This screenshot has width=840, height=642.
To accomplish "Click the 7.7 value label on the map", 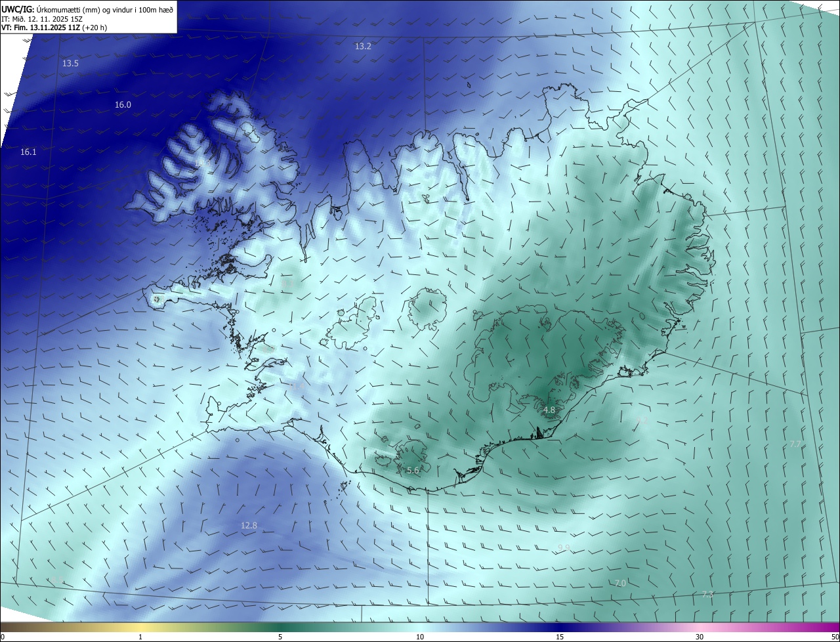I will point(795,445).
